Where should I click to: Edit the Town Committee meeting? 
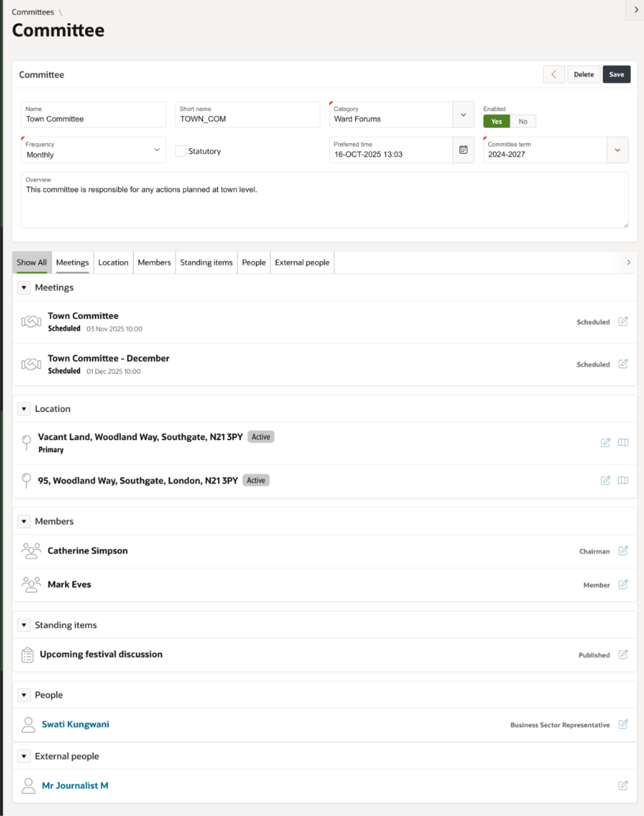coord(623,322)
